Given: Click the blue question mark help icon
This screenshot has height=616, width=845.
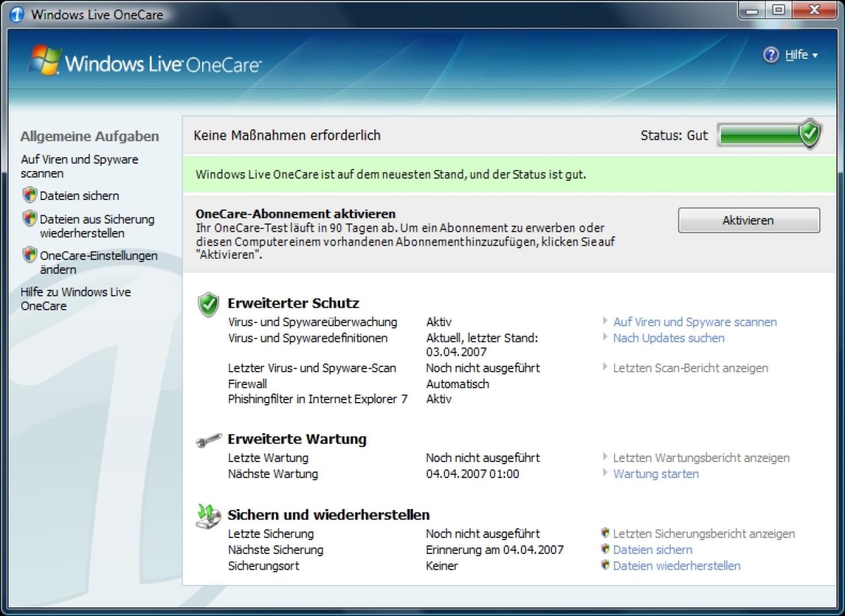Looking at the screenshot, I should (x=770, y=55).
